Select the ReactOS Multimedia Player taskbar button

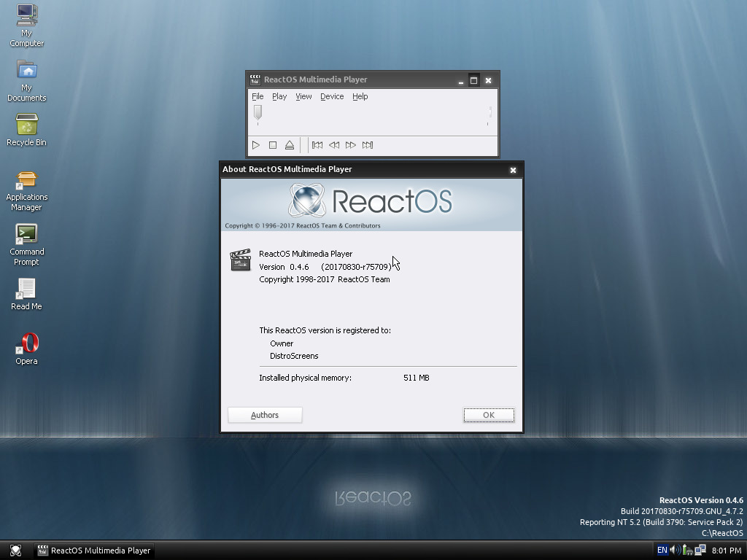click(x=93, y=551)
